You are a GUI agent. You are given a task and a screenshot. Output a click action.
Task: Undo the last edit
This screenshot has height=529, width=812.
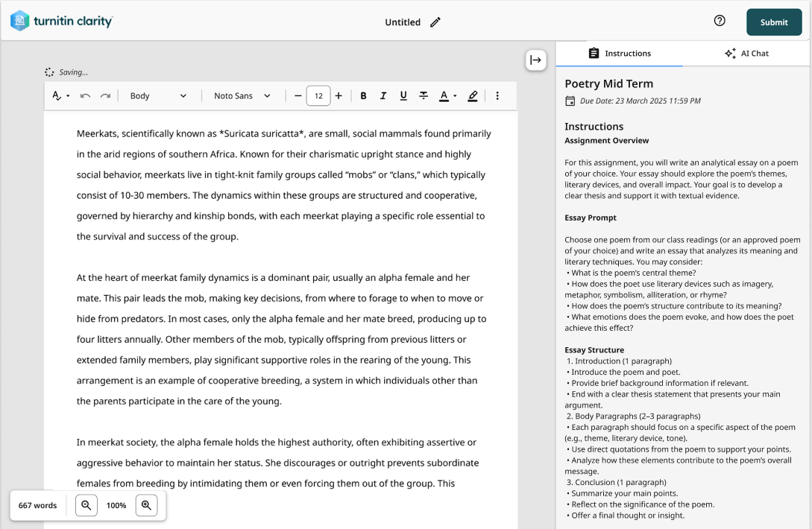click(86, 96)
